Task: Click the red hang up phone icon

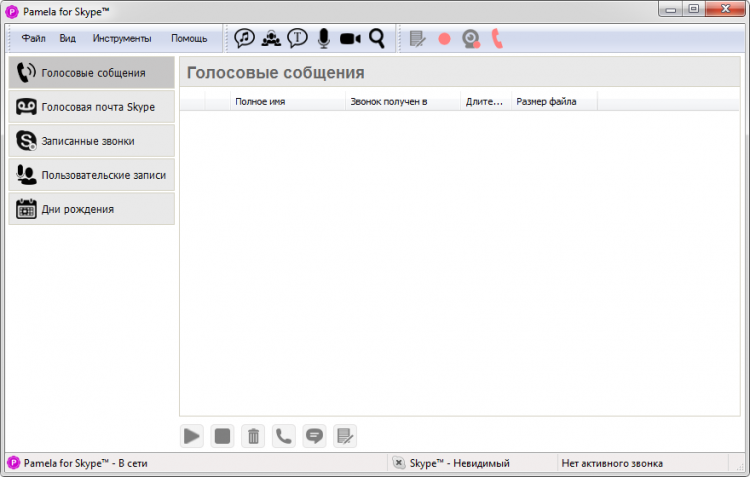Action: click(497, 39)
